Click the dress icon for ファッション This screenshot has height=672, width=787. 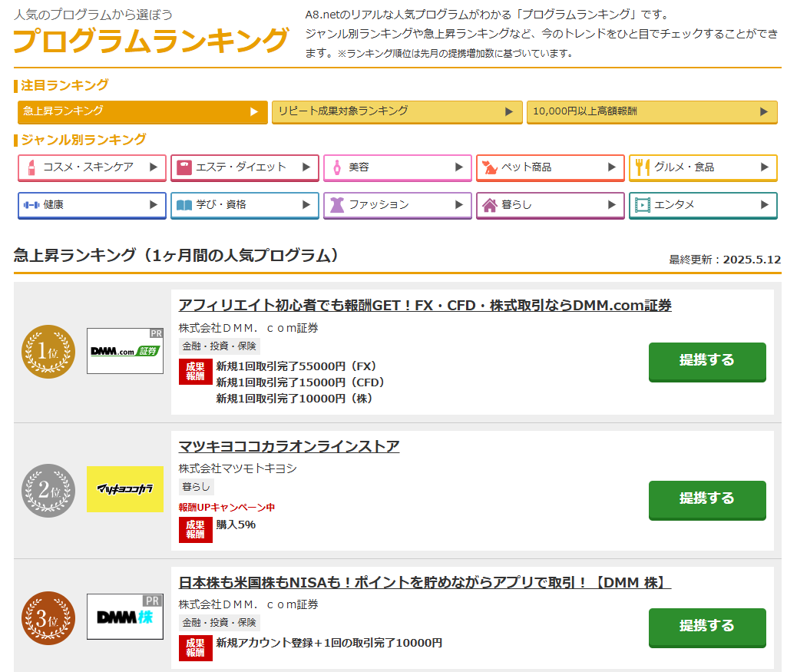tap(337, 205)
